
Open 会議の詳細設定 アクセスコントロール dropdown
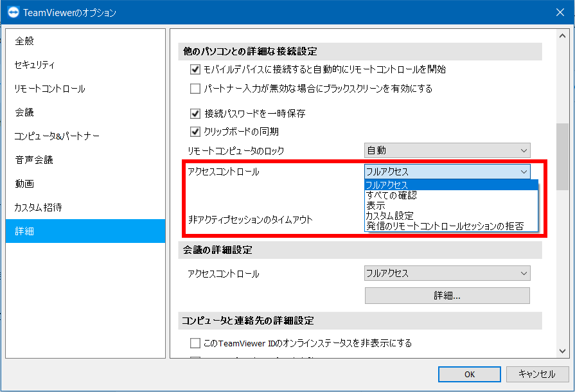point(447,273)
